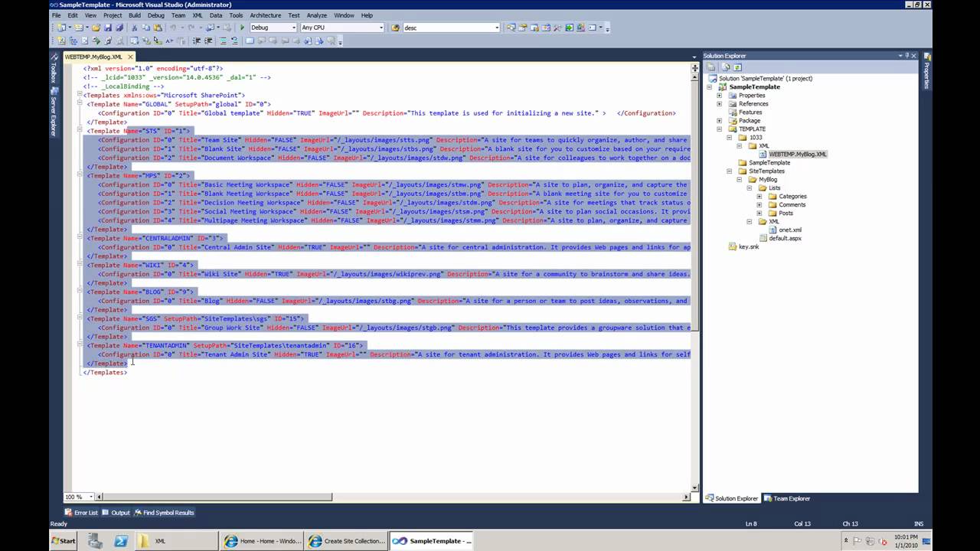Click the Increase Indent icon
Screen dimensions: 980x551
click(208, 41)
